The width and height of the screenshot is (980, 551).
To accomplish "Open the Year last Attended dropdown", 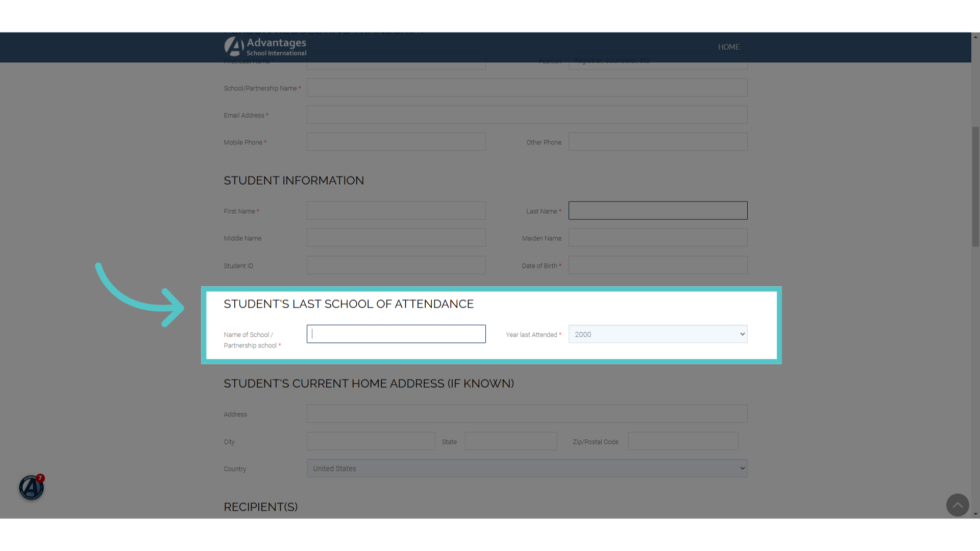I will (x=658, y=334).
